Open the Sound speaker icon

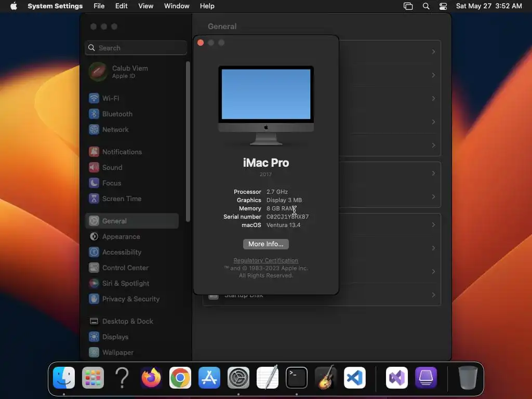(94, 168)
